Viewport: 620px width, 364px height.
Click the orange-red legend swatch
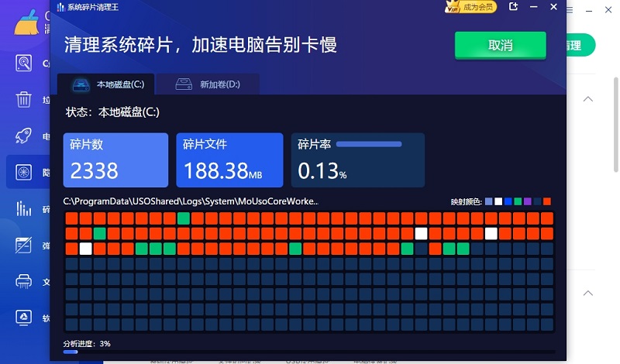click(547, 201)
